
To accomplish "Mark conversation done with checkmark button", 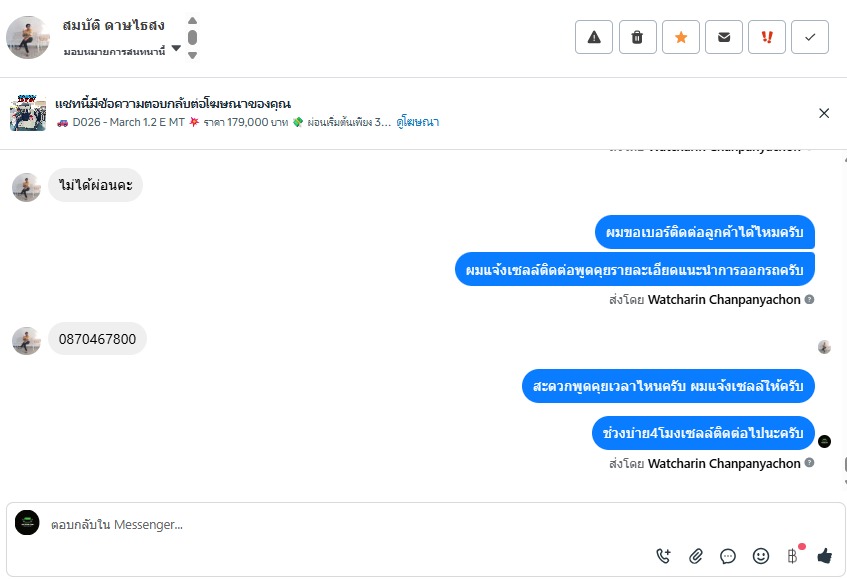I will 810,37.
